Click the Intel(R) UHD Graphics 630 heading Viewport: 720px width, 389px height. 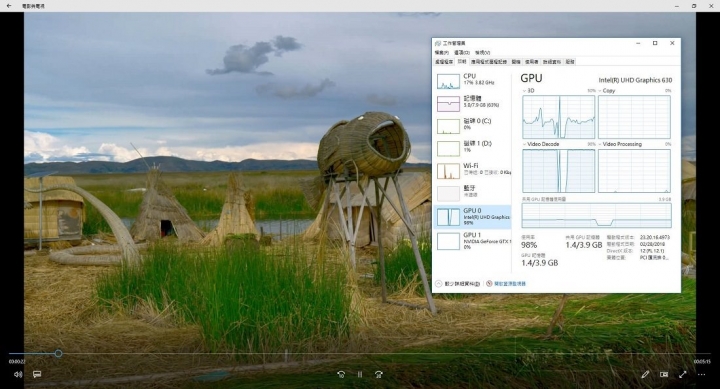tap(635, 80)
